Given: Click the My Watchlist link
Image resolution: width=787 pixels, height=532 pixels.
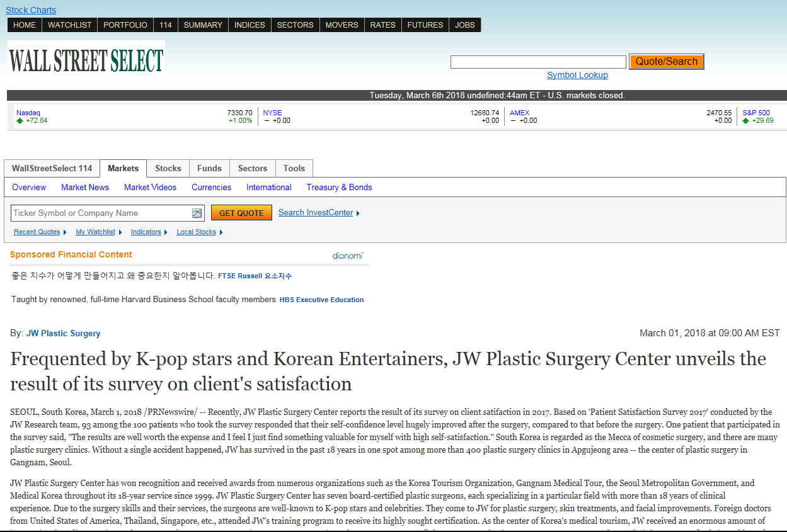Looking at the screenshot, I should tap(95, 232).
